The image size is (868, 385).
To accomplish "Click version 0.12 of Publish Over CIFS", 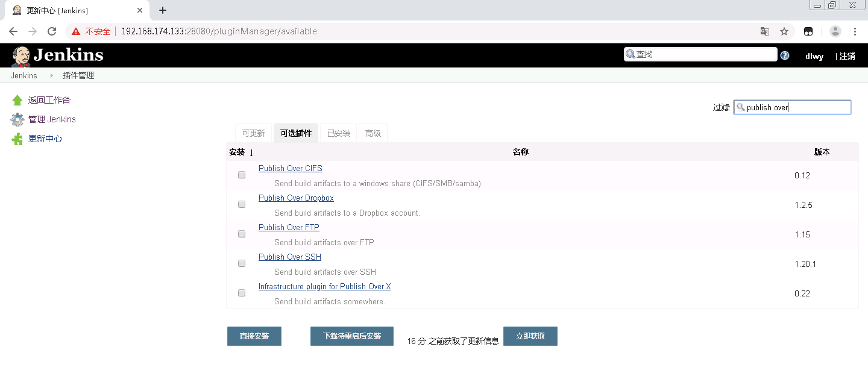I will pyautogui.click(x=802, y=175).
